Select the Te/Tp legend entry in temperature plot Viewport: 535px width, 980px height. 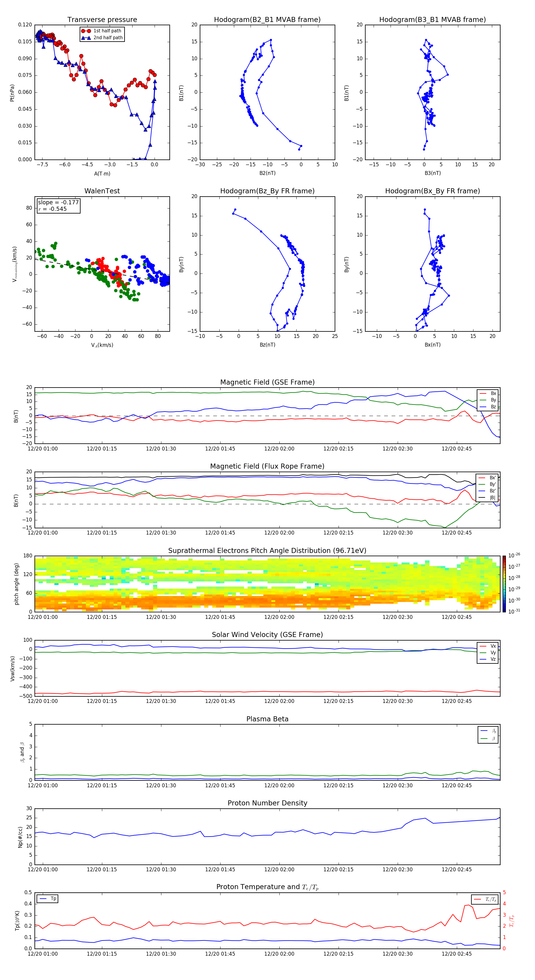click(485, 899)
